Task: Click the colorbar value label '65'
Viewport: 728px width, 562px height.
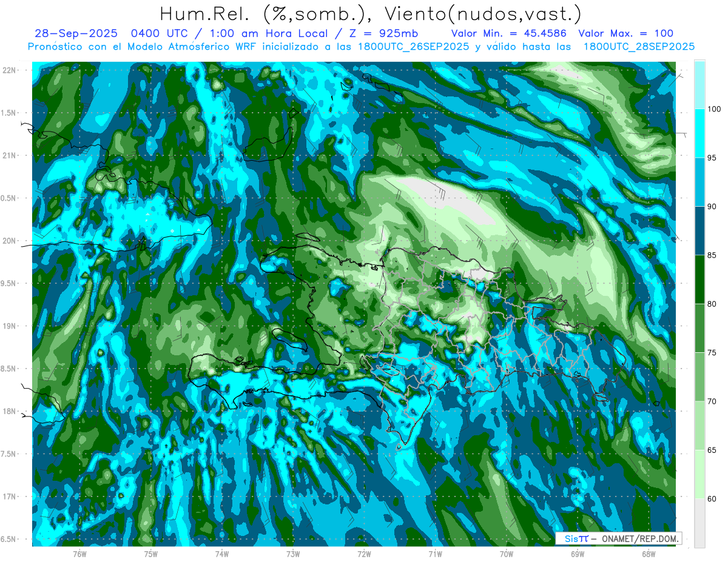Action: [x=712, y=450]
